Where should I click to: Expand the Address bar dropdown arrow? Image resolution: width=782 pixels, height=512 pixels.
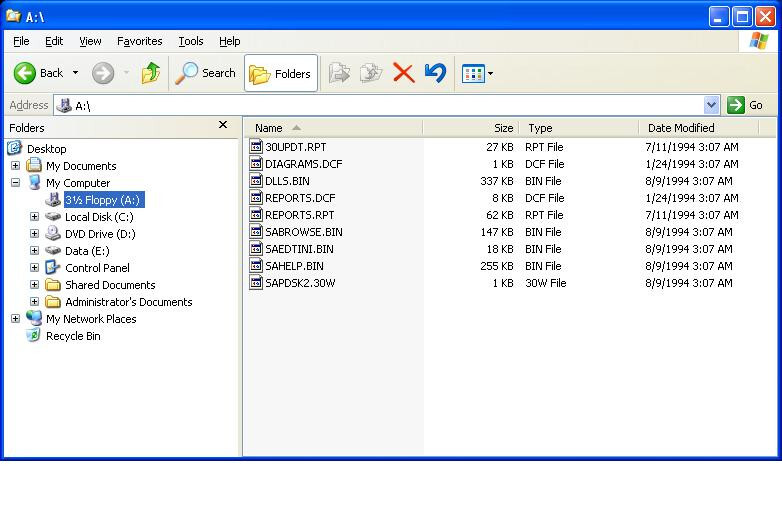point(712,105)
